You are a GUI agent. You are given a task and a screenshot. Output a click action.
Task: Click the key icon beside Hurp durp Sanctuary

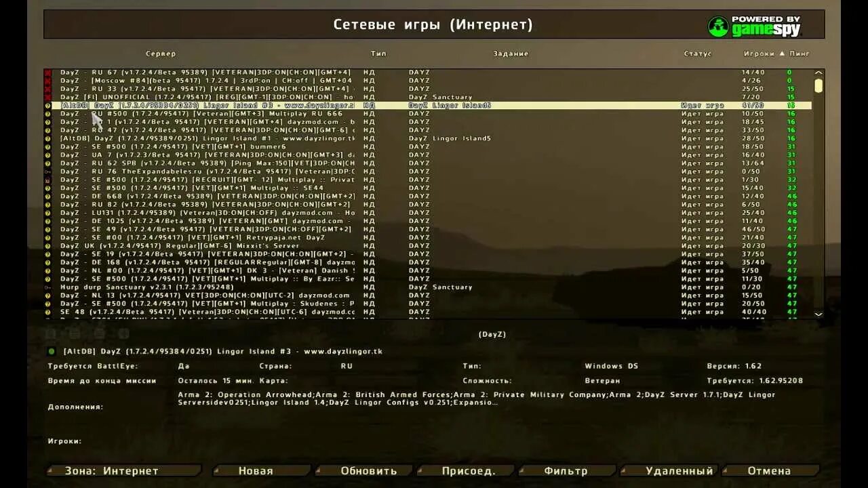tap(48, 287)
